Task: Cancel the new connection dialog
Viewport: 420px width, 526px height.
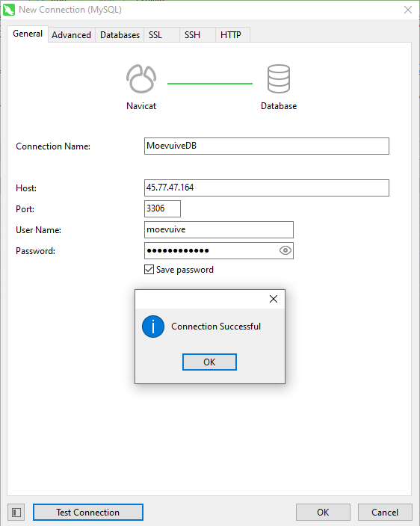Action: click(385, 513)
